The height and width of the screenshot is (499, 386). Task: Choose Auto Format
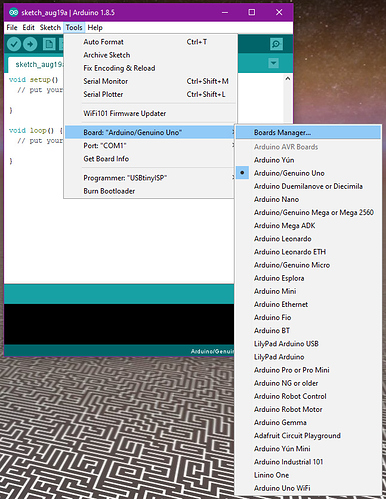click(150, 42)
